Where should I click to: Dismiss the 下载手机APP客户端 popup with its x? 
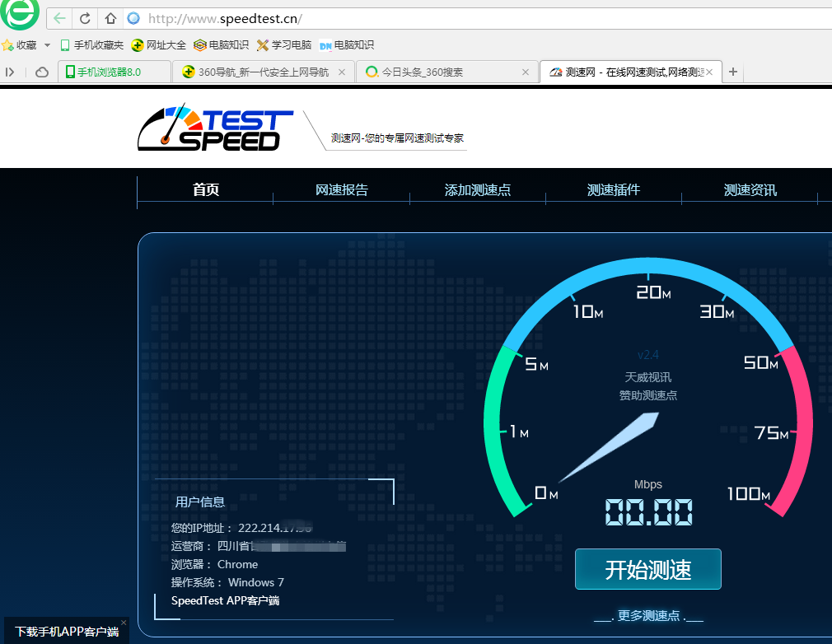124,622
